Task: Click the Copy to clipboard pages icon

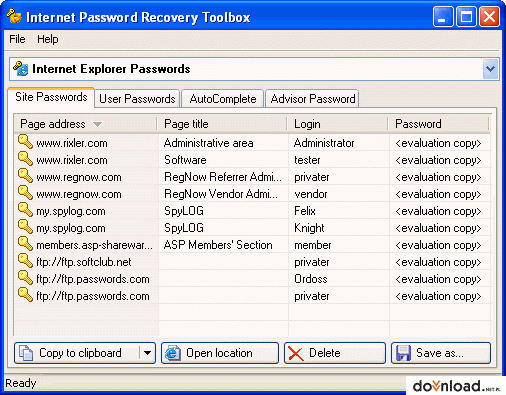Action: click(26, 353)
